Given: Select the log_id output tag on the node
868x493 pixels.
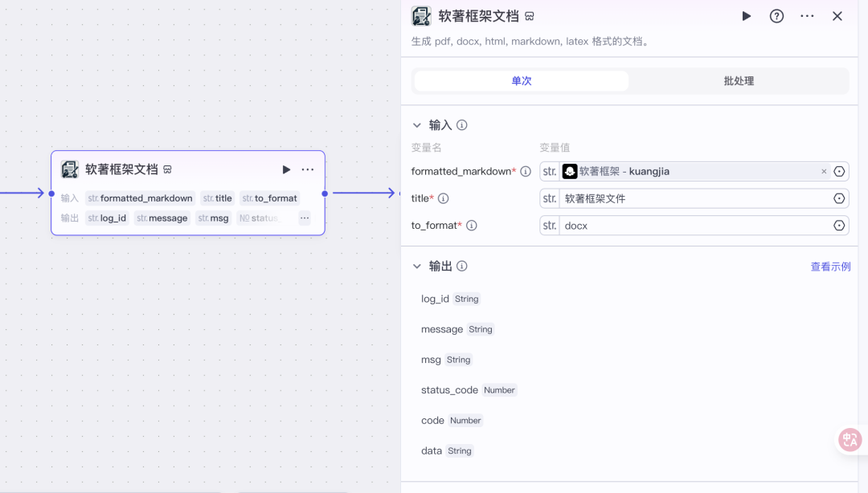Looking at the screenshot, I should coord(107,218).
